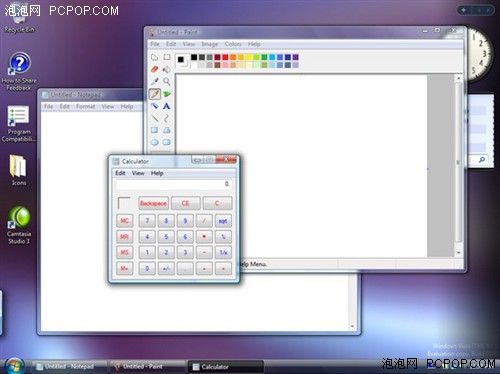Click the sidebar clock gadget

coord(479,54)
